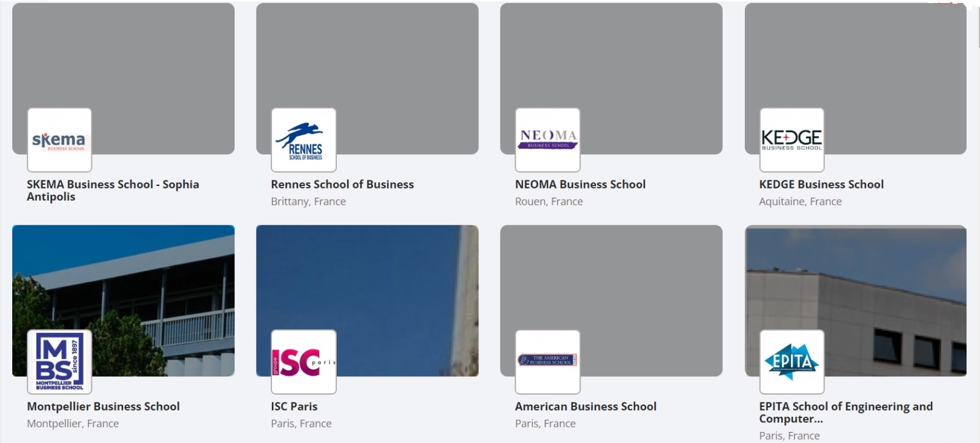
Task: View the American Business School title link
Action: click(586, 406)
